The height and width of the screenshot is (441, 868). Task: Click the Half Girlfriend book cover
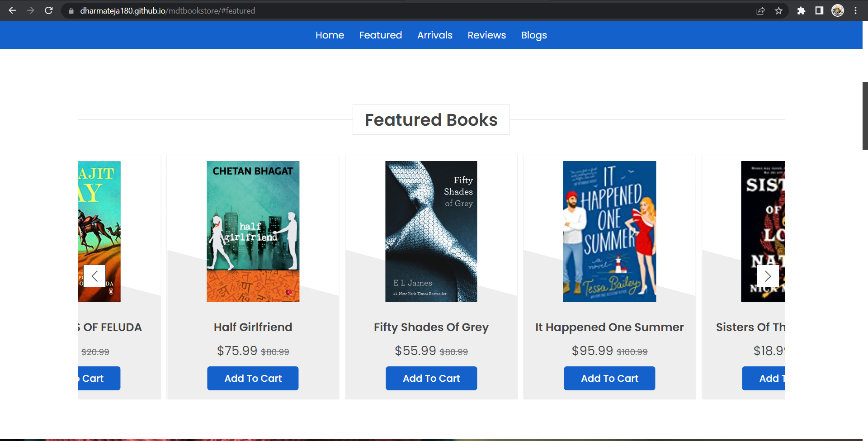(x=252, y=231)
